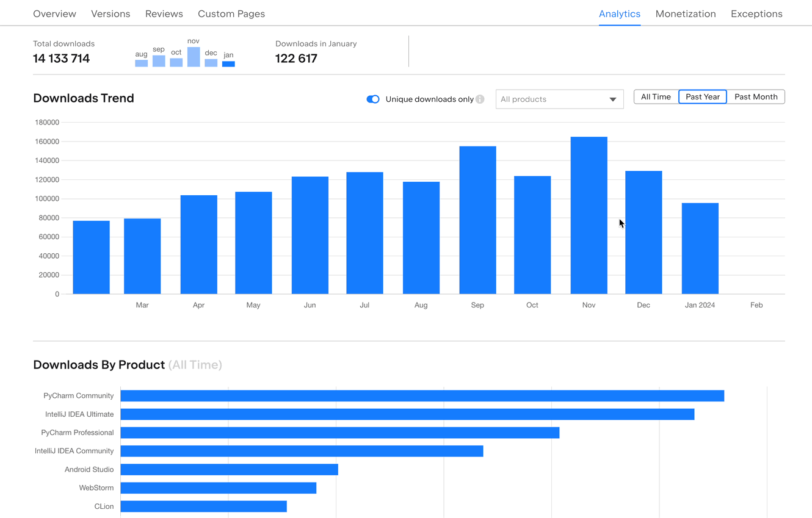Select the Past Year range button
Screen dimensions: 812x518
tap(702, 97)
